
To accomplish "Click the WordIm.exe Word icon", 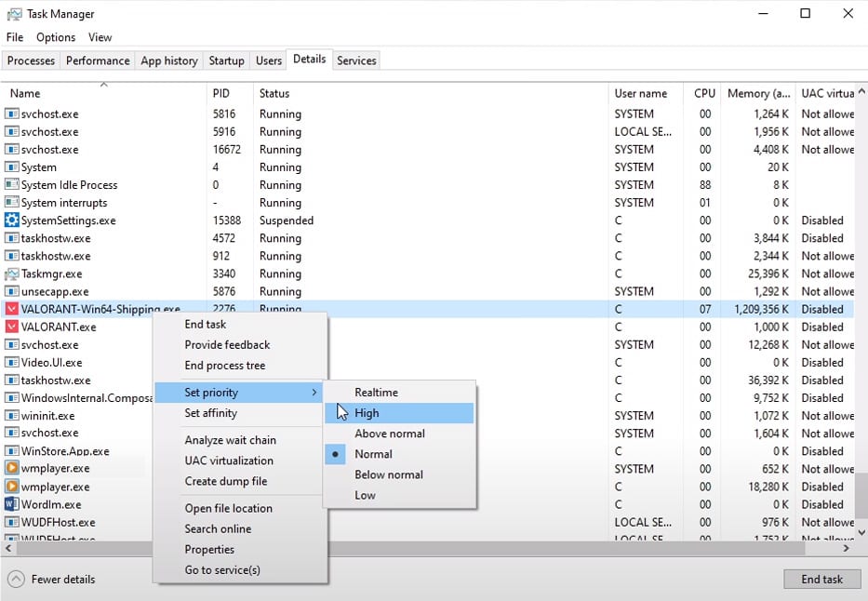I will click(x=12, y=504).
